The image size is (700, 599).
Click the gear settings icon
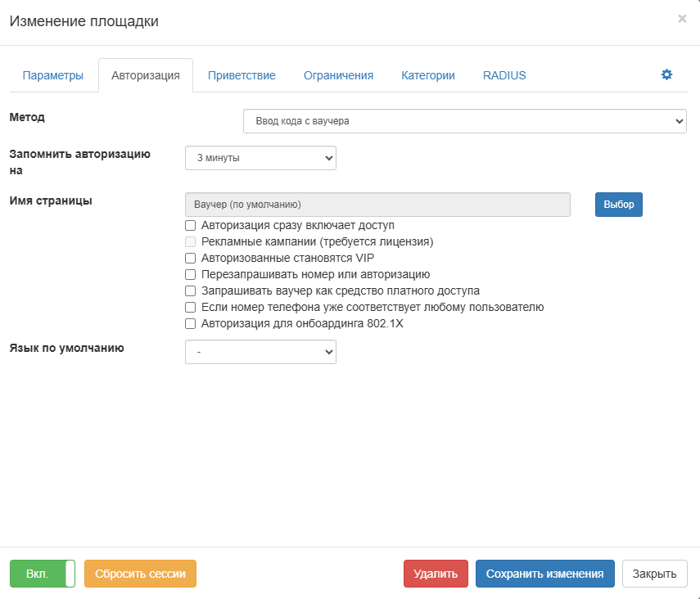(666, 74)
